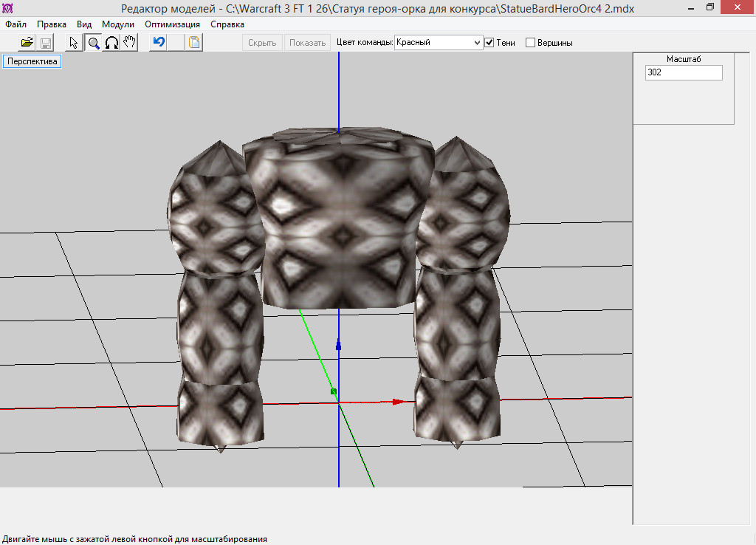Open the Оптимизация menu
The height and width of the screenshot is (545, 756).
[172, 24]
